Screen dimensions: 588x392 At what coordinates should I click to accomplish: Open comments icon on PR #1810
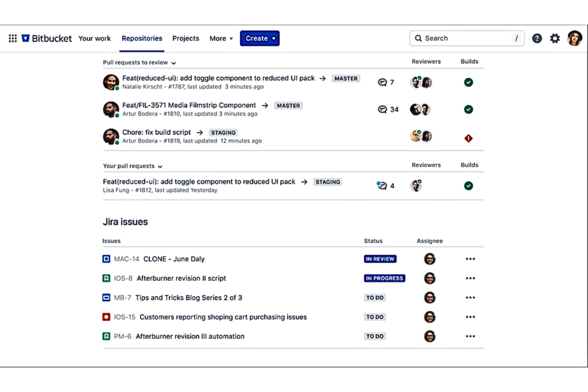click(382, 109)
